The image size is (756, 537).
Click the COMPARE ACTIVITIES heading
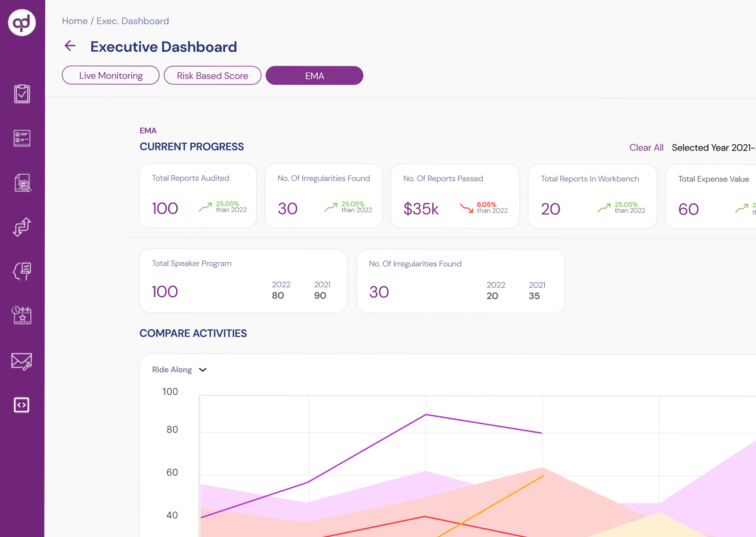tap(193, 333)
